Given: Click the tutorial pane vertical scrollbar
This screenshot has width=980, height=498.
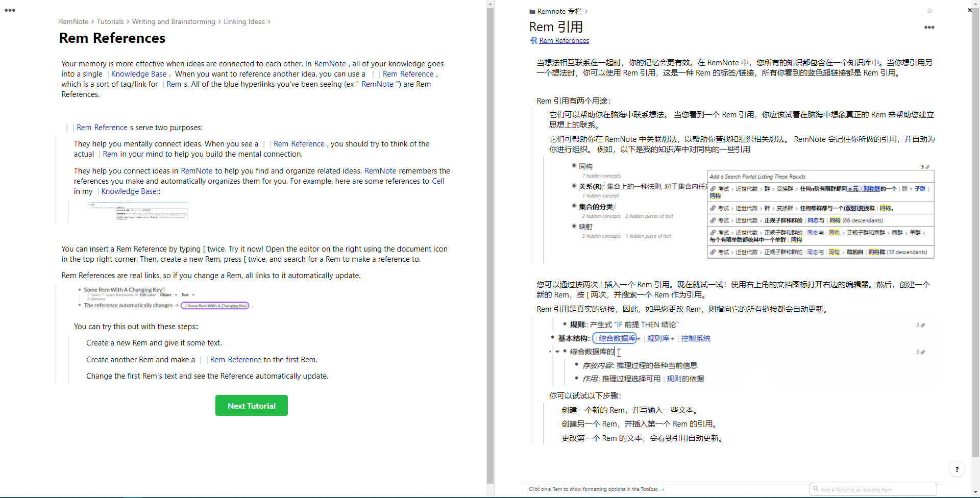Looking at the screenshot, I should (x=490, y=245).
